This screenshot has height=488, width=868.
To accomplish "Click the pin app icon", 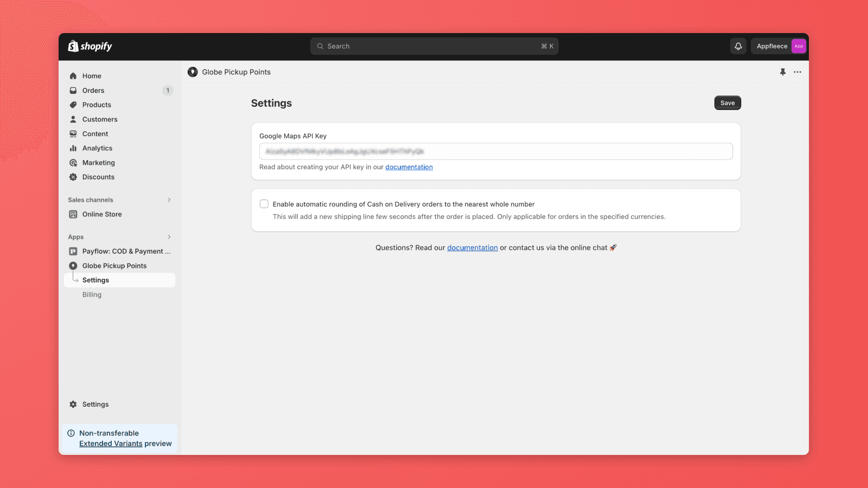I will (x=783, y=72).
